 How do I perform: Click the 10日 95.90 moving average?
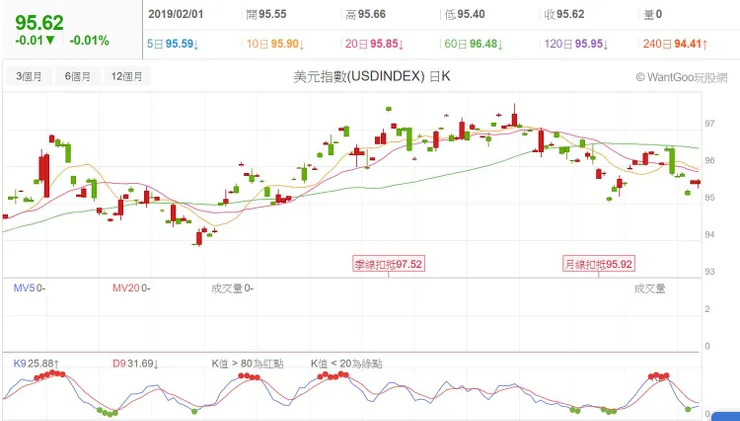(x=275, y=44)
